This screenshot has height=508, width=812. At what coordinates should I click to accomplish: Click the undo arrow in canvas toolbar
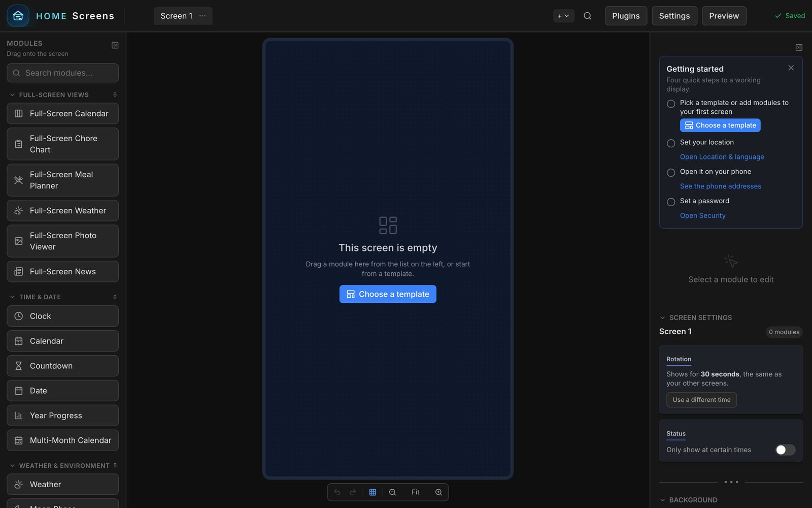click(337, 492)
